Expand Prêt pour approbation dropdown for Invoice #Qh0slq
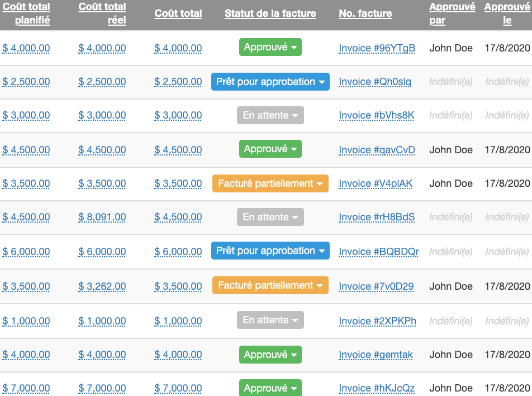532x396 pixels. pos(270,82)
